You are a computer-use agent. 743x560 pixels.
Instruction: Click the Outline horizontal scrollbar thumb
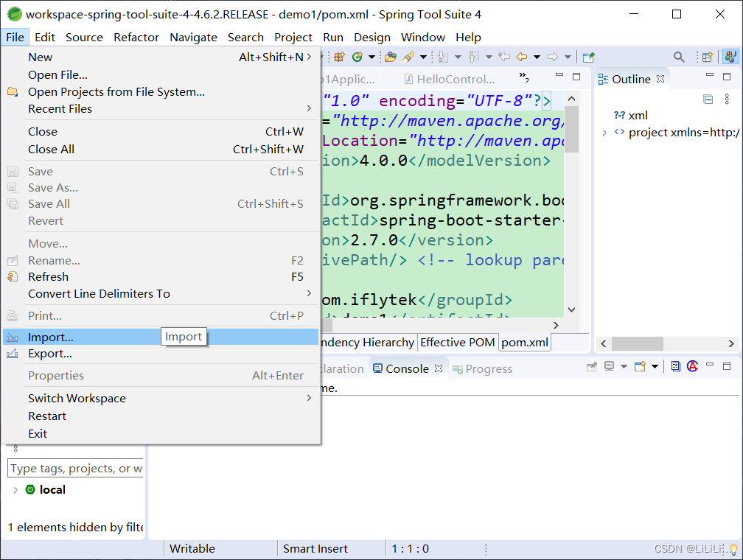tap(638, 343)
